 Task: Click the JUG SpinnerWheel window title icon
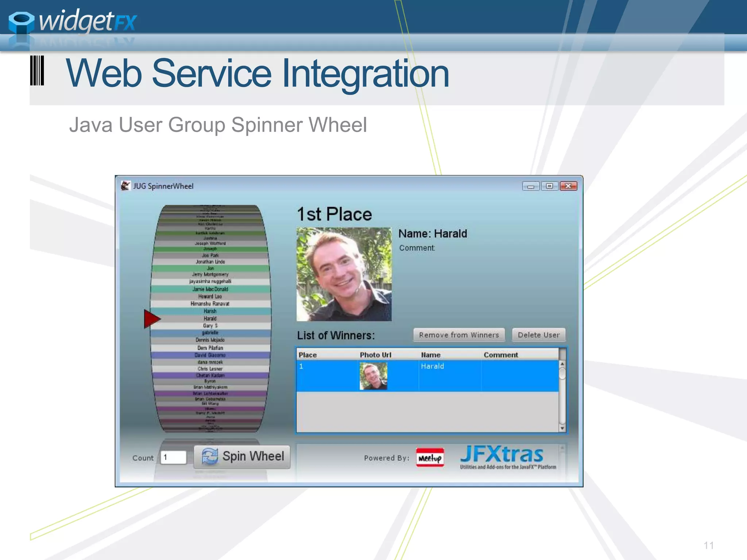(x=125, y=186)
